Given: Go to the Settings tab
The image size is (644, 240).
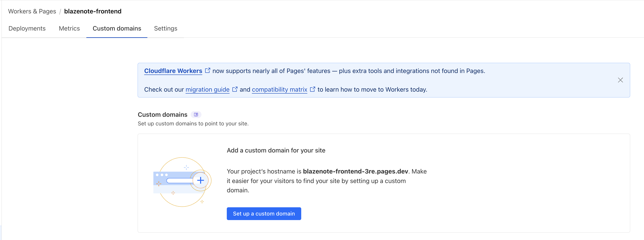Looking at the screenshot, I should click(x=166, y=29).
